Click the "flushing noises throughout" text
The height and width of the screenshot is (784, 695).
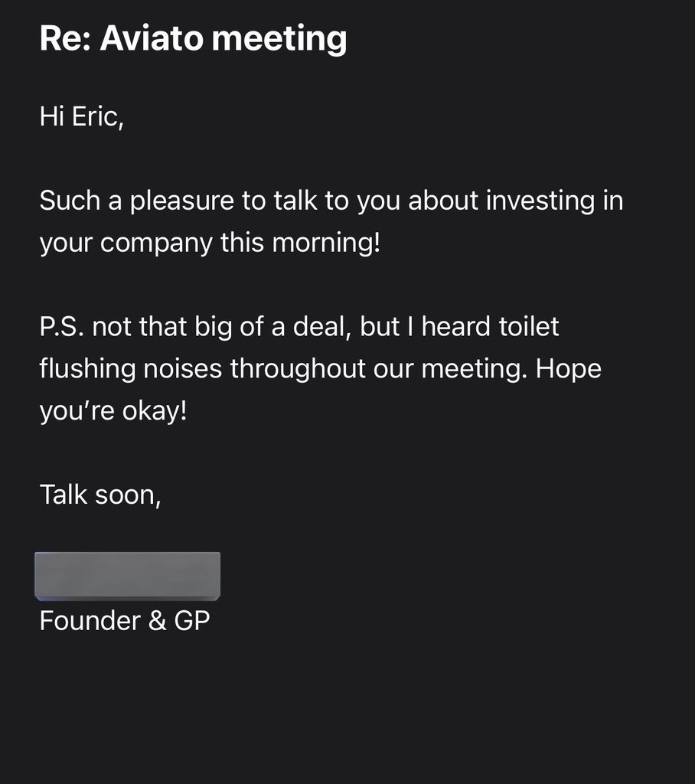click(195, 368)
